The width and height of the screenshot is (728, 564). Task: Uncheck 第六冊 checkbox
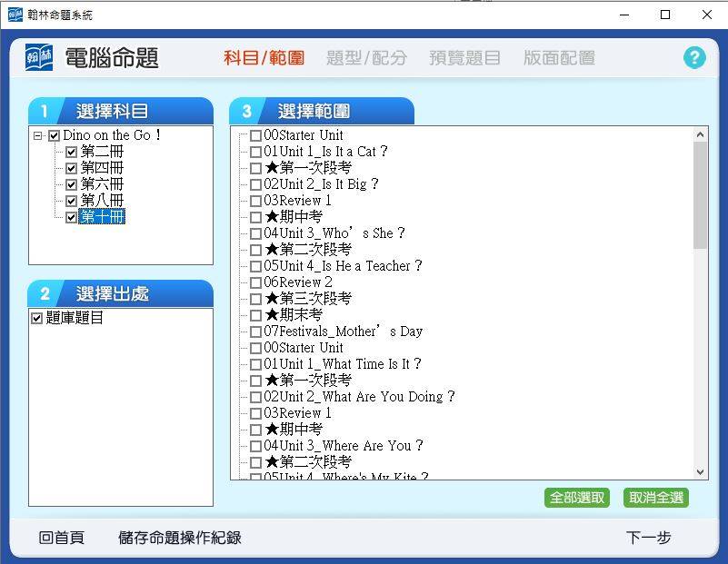pyautogui.click(x=71, y=184)
